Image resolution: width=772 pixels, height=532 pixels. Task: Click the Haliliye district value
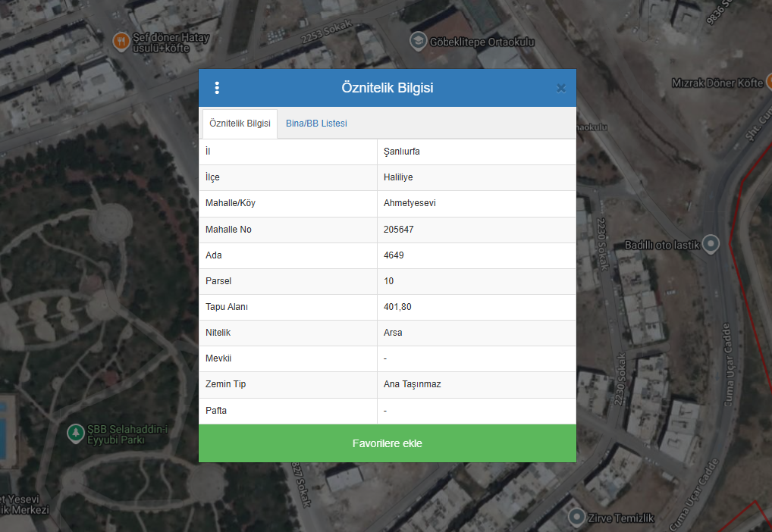point(398,177)
